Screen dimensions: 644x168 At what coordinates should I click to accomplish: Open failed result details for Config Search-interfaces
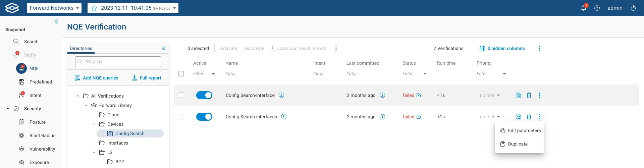[419, 117]
